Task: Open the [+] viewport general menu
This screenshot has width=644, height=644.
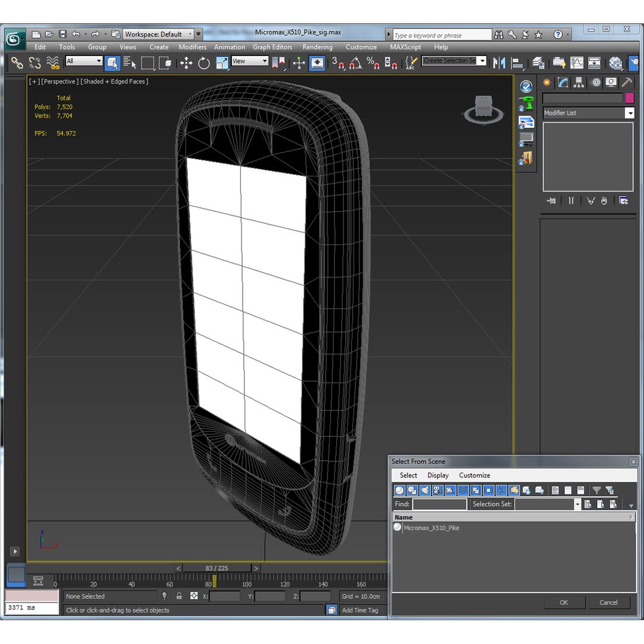Action: coord(34,82)
